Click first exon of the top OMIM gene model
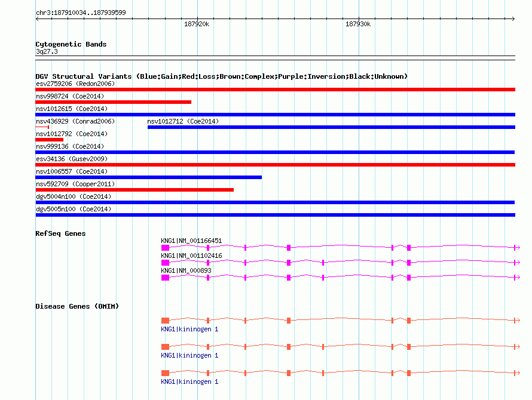This screenshot has height=400, width=532. tap(165, 321)
